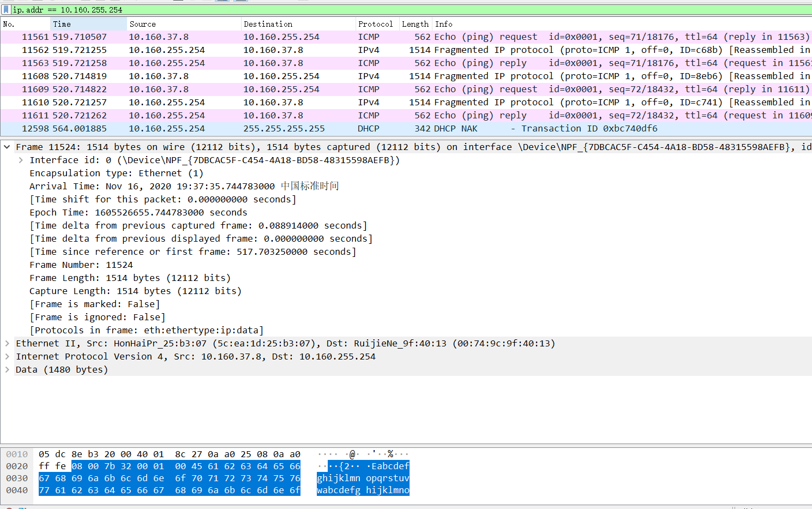
Task: Click ASCII text 'ghijklmn opqrstuv' in bytes pane
Action: [363, 478]
